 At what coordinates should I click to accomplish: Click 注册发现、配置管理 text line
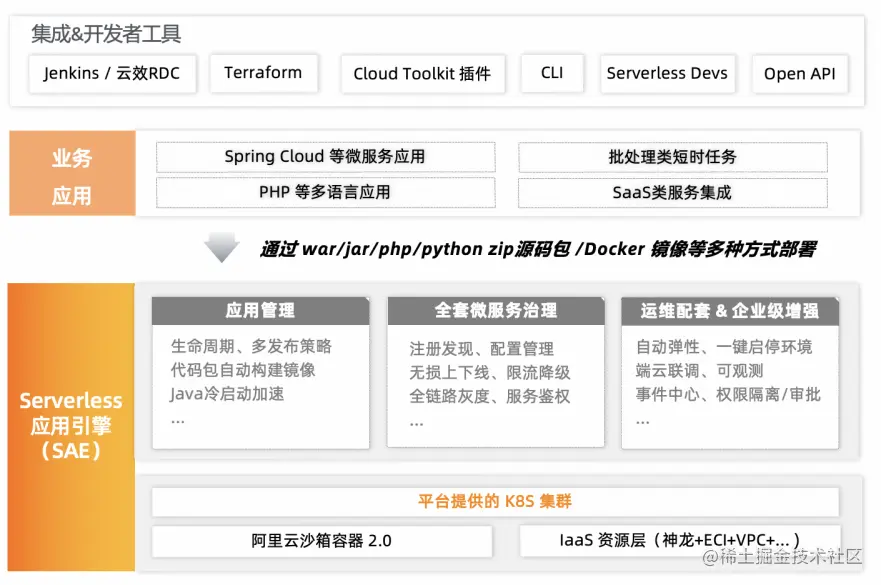(482, 349)
